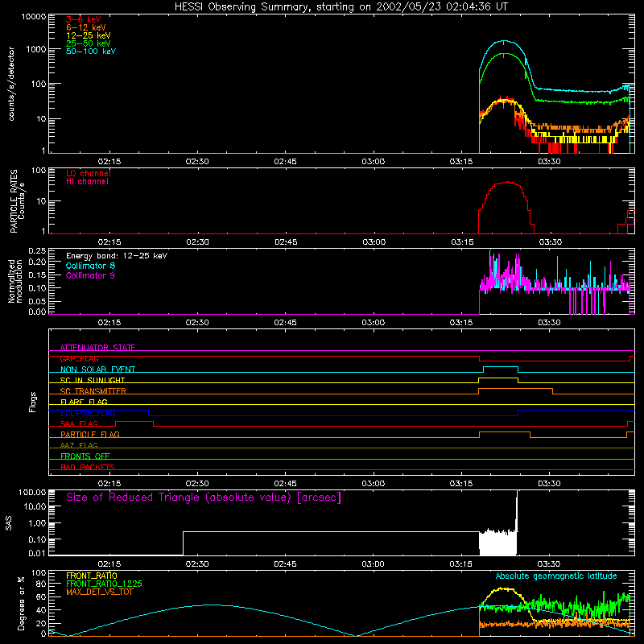Click the 25-50 keV green curve peak
The width and height of the screenshot is (644, 644).
point(504,54)
